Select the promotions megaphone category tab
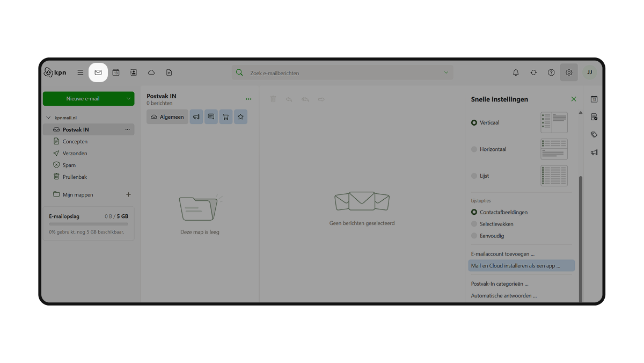 coord(196,117)
